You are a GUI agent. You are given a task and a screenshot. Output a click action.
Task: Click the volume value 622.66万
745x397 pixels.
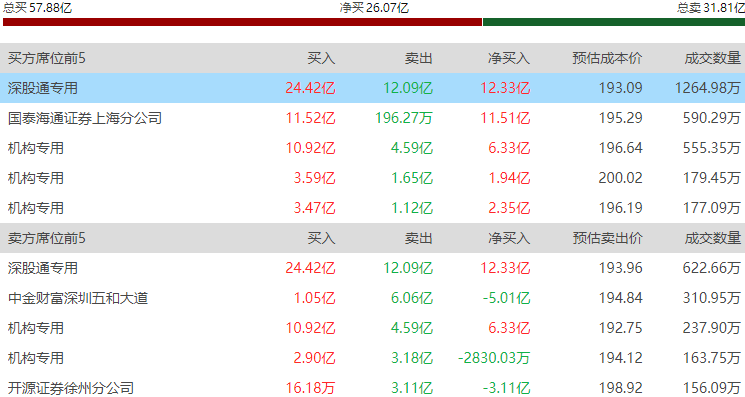point(712,268)
